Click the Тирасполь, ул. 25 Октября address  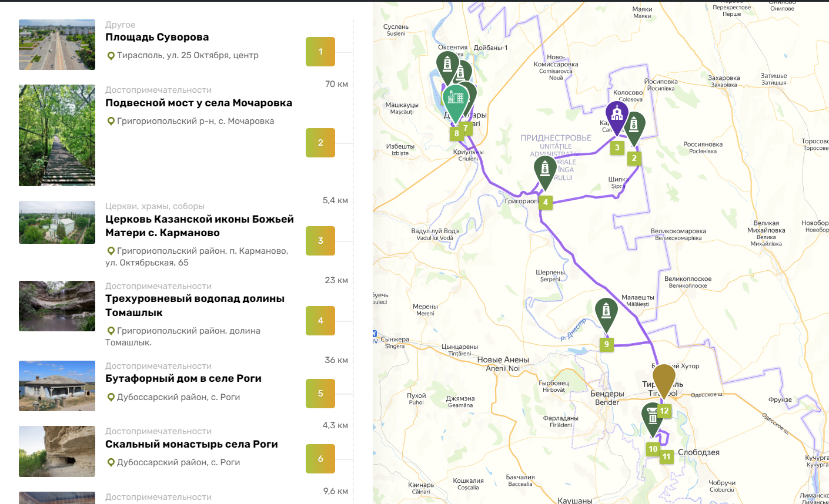188,55
